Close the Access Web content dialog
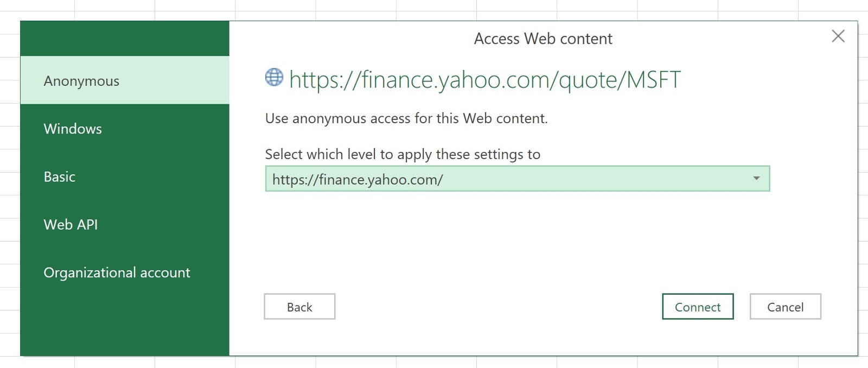This screenshot has width=868, height=368. [838, 36]
